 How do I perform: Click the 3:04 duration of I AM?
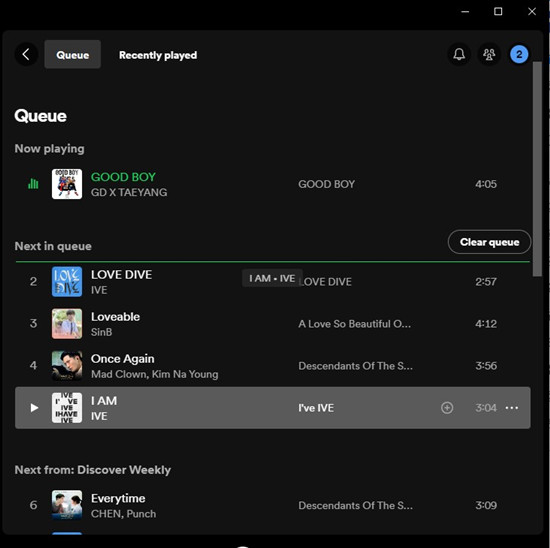[x=486, y=408]
